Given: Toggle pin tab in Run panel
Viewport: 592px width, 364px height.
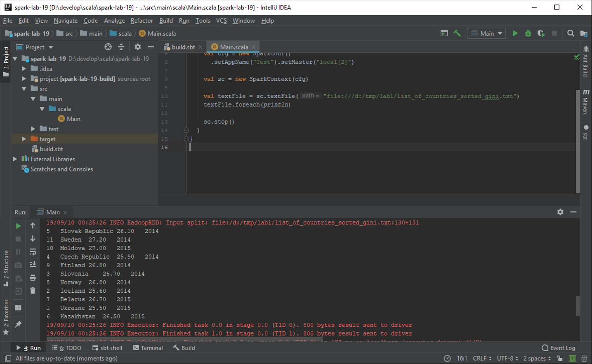Looking at the screenshot, I should pyautogui.click(x=18, y=324).
